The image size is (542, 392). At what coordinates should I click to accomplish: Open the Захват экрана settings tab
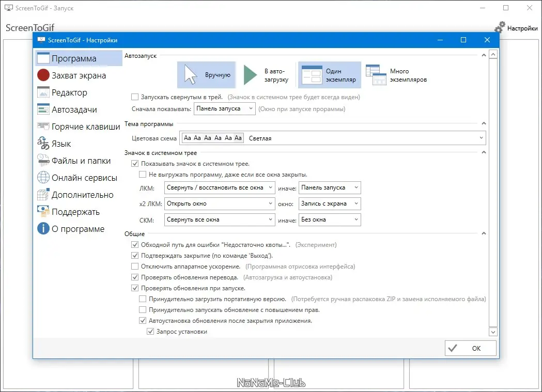pos(79,75)
